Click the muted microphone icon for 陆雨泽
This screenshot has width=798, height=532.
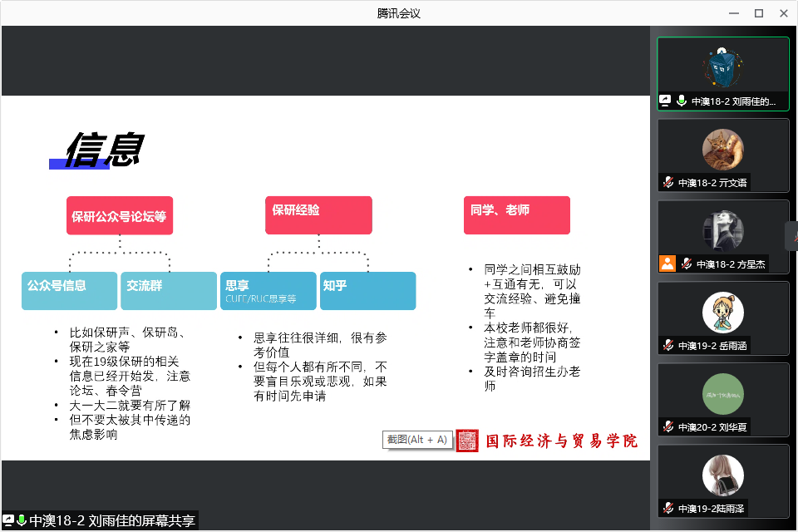(x=667, y=509)
